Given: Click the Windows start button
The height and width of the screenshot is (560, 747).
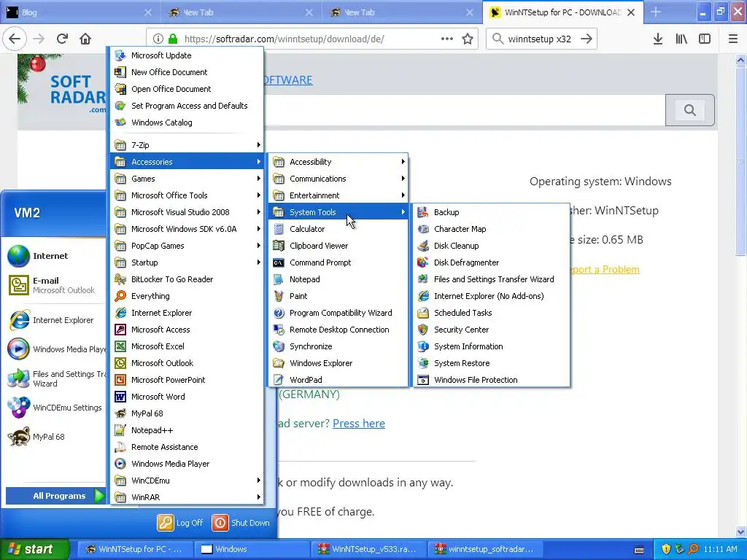Looking at the screenshot, I should [34, 549].
